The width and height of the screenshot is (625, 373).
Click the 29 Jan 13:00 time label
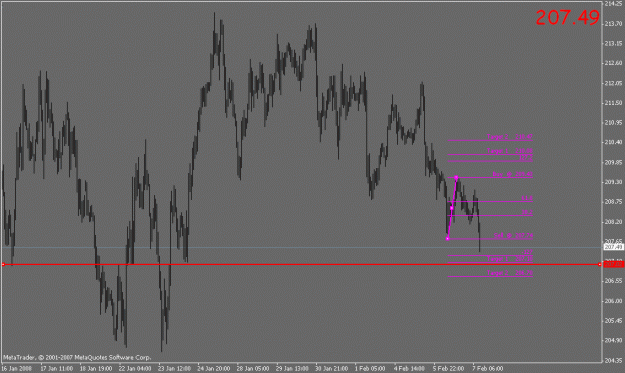292,369
